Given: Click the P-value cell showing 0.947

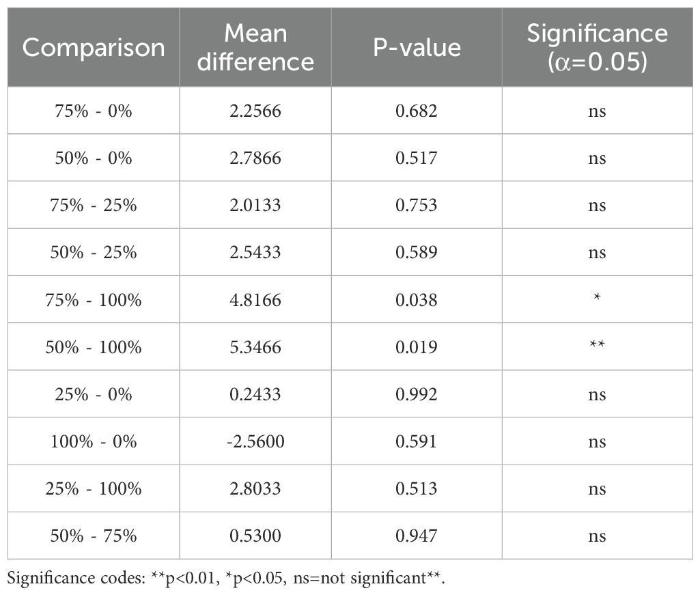Looking at the screenshot, I should coord(416,536).
